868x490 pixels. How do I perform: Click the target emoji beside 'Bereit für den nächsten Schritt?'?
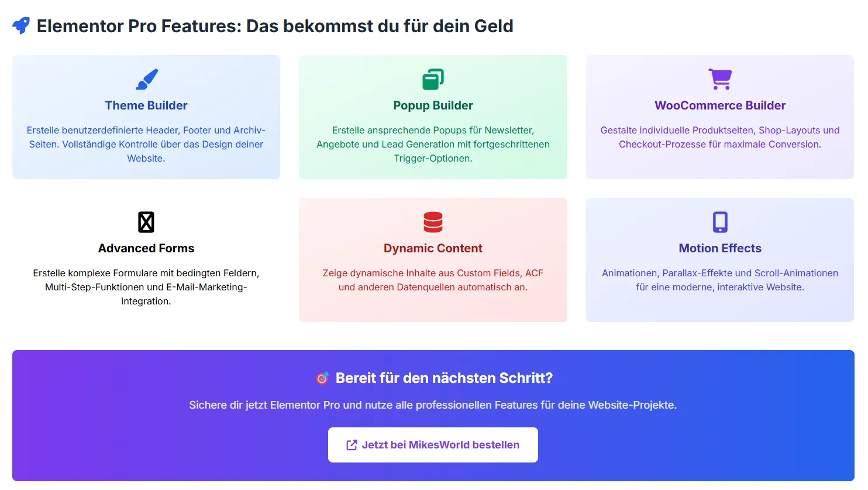[322, 378]
